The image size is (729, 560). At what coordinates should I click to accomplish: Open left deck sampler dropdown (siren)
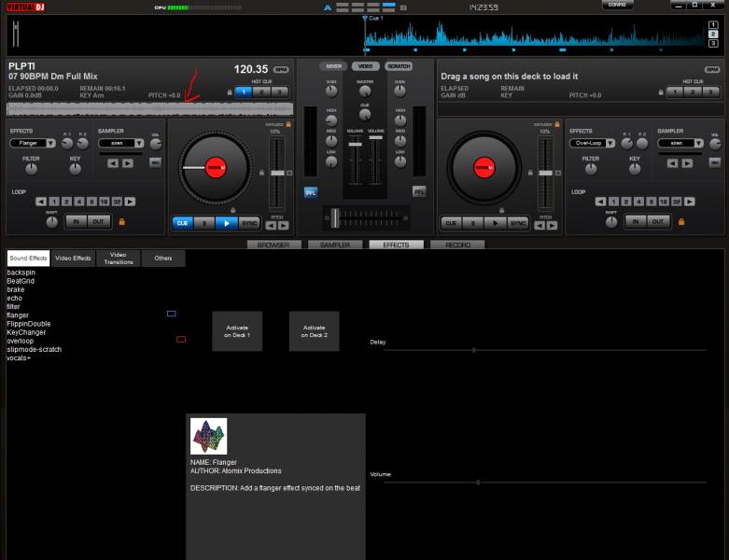click(x=139, y=143)
